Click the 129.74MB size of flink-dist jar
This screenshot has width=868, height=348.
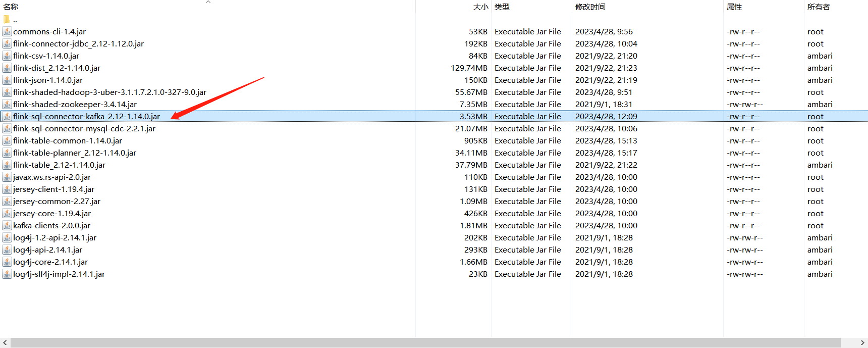[x=469, y=68]
